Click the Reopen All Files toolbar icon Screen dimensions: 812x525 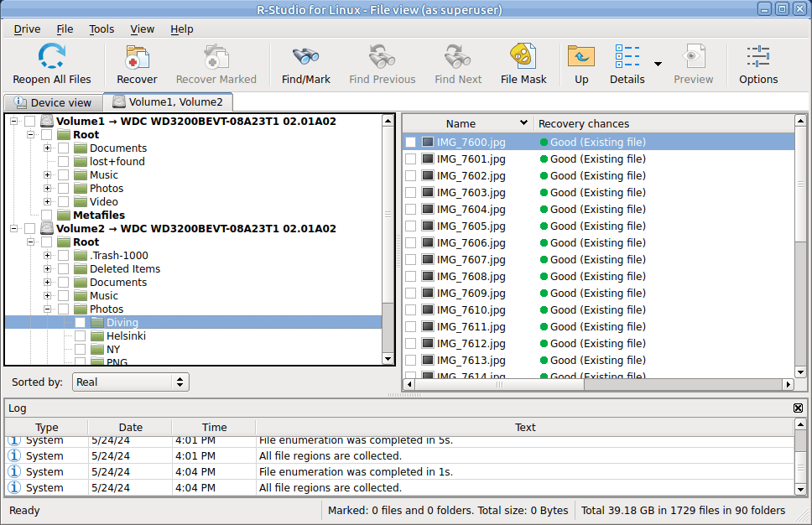tap(52, 56)
